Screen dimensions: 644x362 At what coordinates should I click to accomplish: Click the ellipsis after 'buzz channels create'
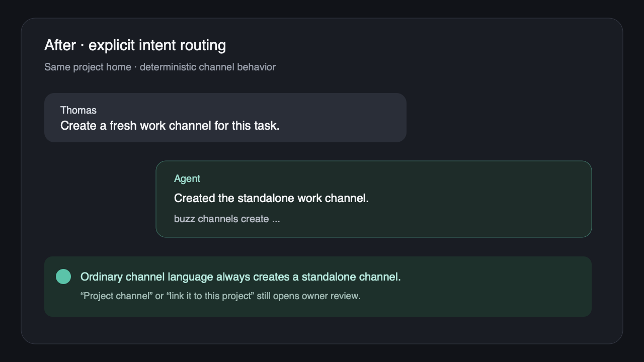pos(276,220)
